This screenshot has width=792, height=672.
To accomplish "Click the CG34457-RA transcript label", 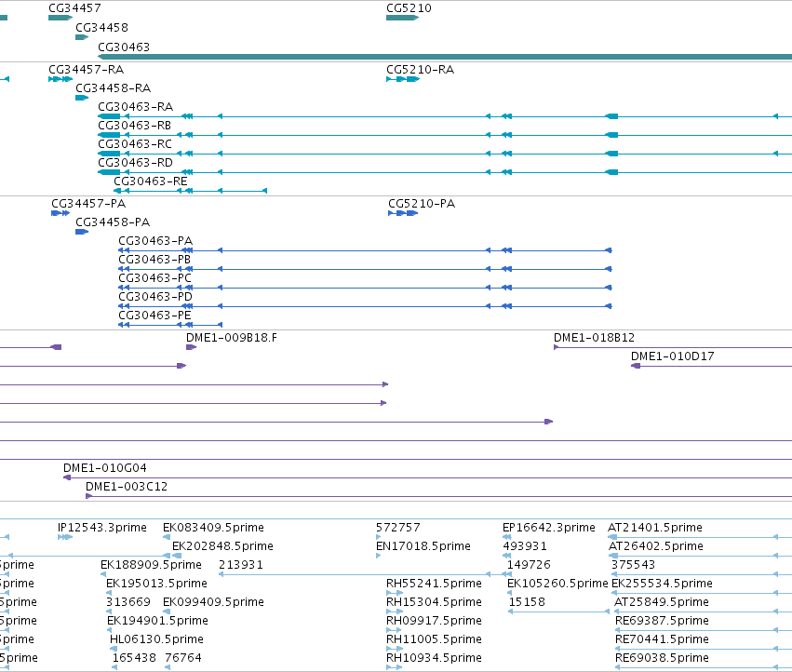I will point(86,69).
